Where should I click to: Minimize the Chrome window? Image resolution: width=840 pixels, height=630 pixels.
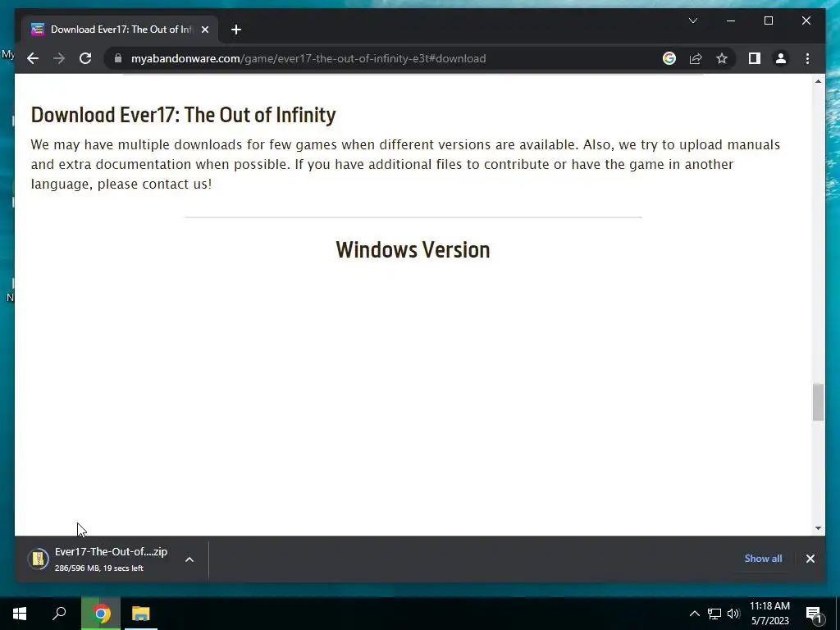coord(731,21)
